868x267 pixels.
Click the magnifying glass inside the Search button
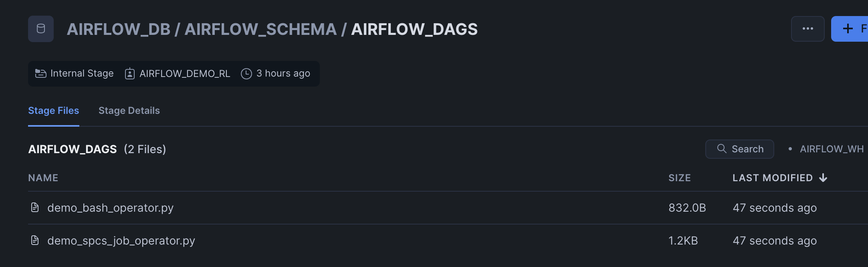point(722,149)
